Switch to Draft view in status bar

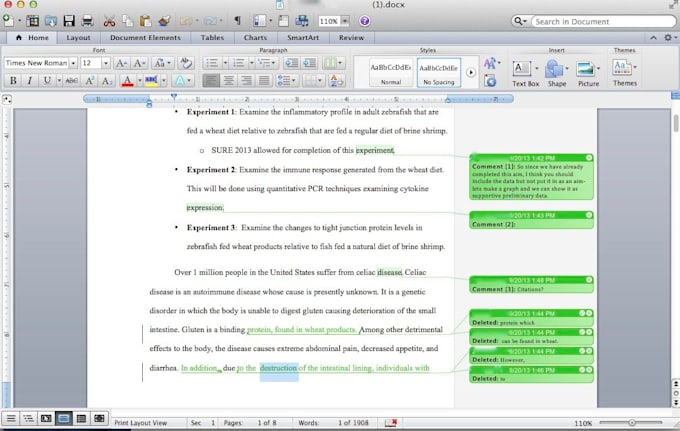point(11,418)
